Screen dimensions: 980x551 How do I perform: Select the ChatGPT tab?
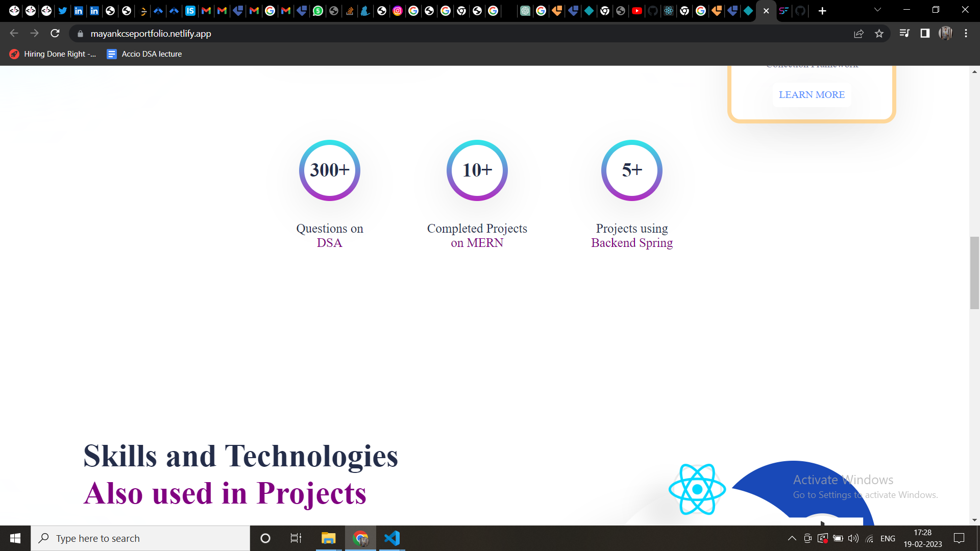pyautogui.click(x=525, y=11)
